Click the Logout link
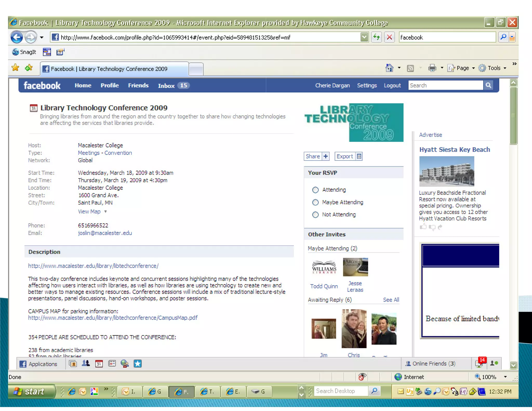Screen dimensions: 532x411 (392, 85)
